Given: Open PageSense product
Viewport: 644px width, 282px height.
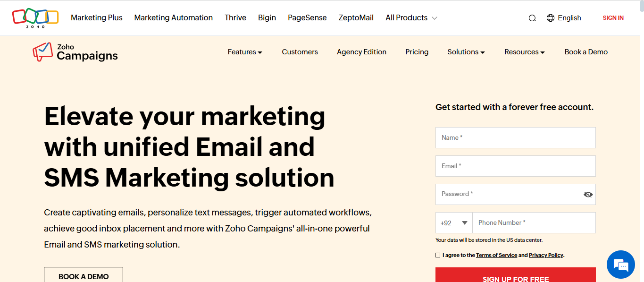Looking at the screenshot, I should coord(307,17).
